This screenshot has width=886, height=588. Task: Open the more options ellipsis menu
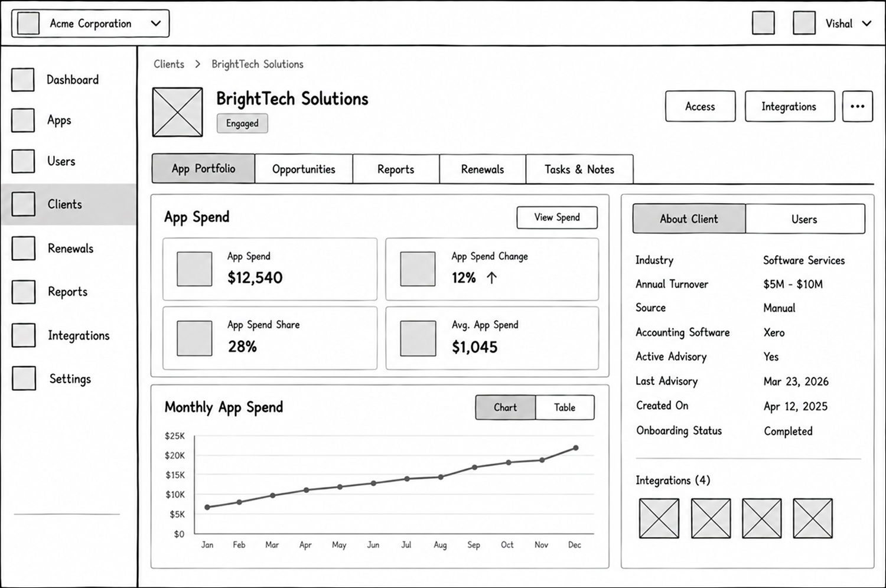tap(858, 106)
